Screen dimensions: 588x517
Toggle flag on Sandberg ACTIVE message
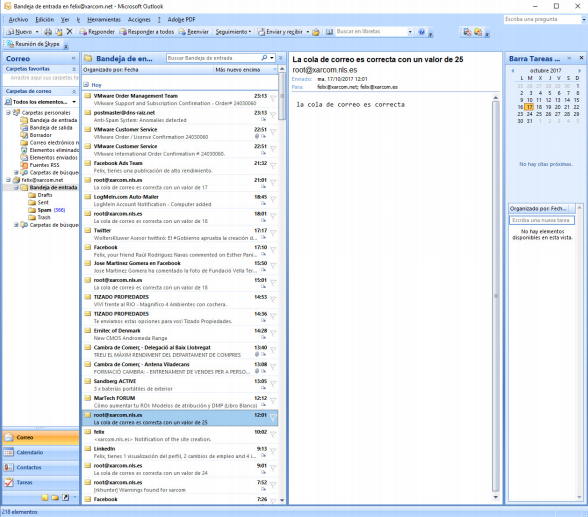click(273, 384)
